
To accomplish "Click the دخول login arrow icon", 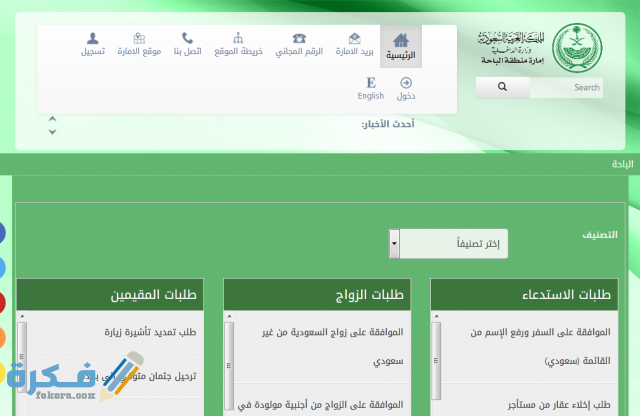I will (x=406, y=82).
